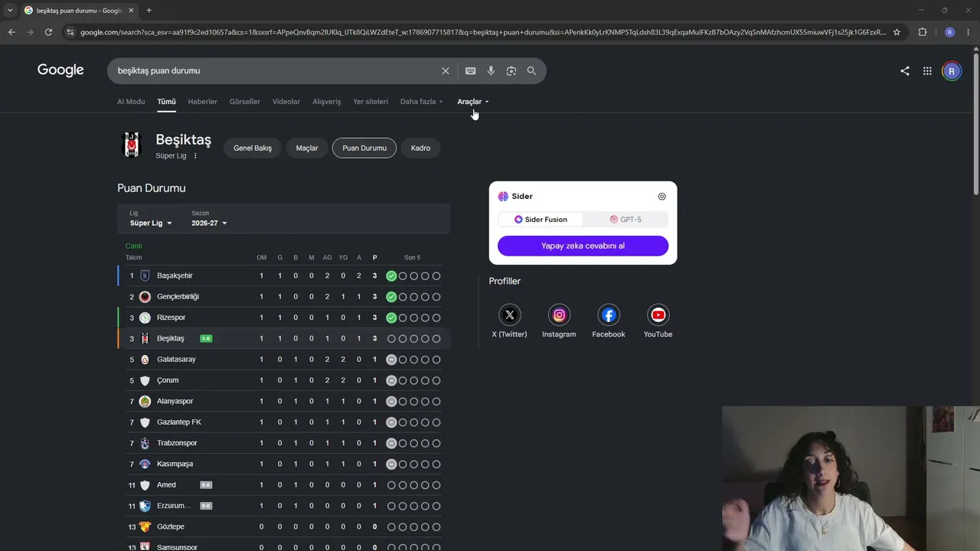Open the Chrome tab search dropdown
The height and width of the screenshot is (551, 980).
click(10, 11)
